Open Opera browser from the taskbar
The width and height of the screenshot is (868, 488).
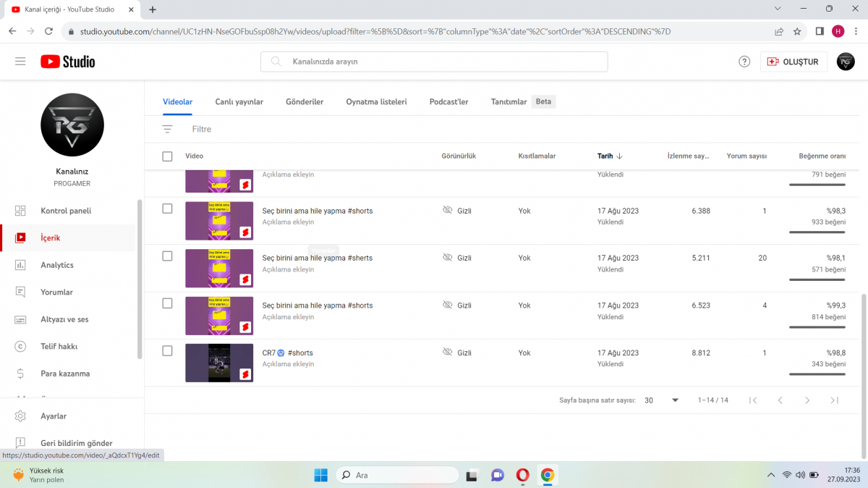(522, 475)
